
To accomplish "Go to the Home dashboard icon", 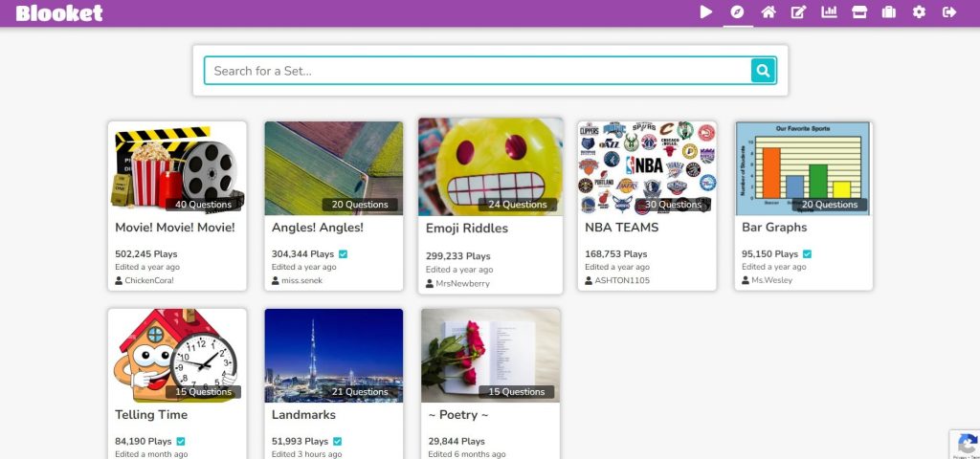I will (768, 11).
